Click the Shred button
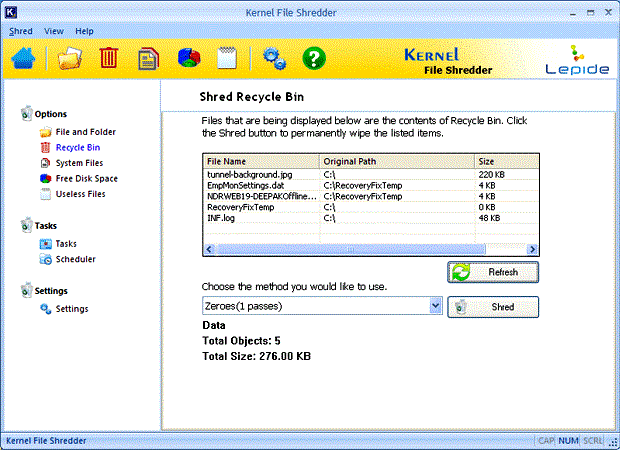 [493, 307]
